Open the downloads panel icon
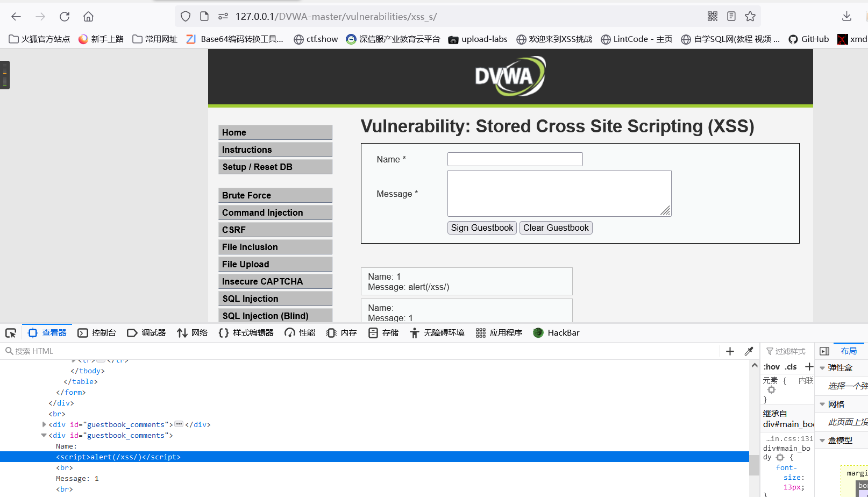The width and height of the screenshot is (868, 497). click(x=846, y=16)
